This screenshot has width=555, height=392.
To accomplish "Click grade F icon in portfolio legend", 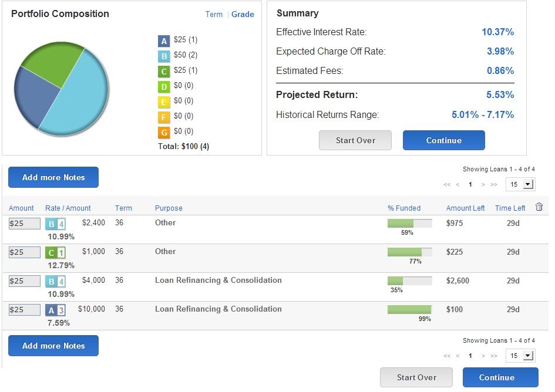I will (164, 117).
